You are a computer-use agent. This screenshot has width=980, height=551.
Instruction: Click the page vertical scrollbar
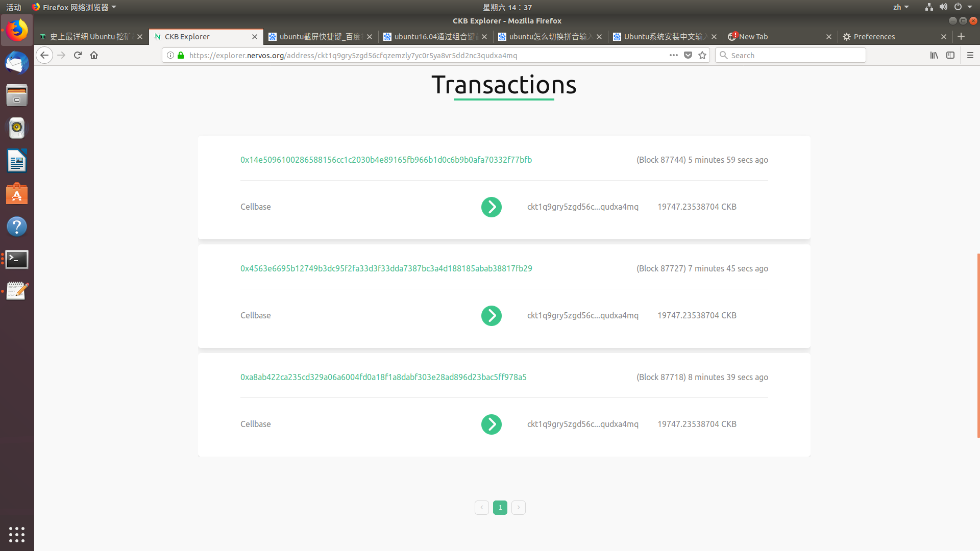click(978, 345)
